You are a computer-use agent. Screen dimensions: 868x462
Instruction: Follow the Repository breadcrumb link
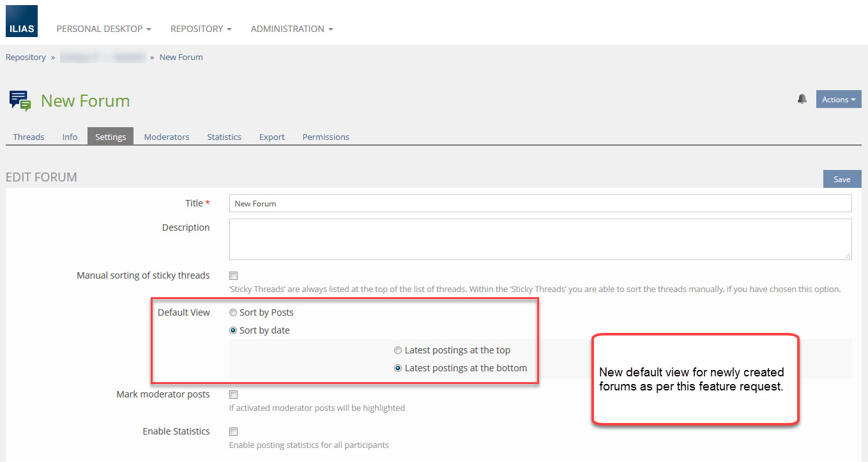tap(26, 58)
